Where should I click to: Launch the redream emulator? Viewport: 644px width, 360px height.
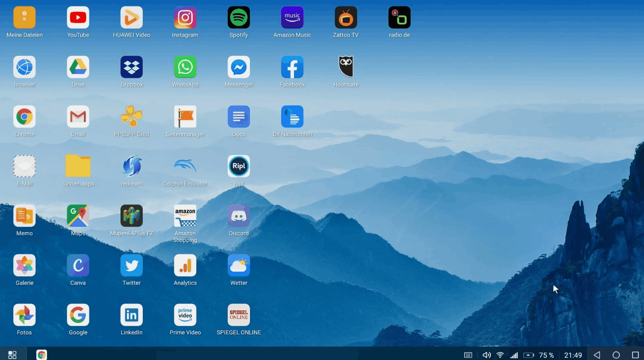coord(132,166)
